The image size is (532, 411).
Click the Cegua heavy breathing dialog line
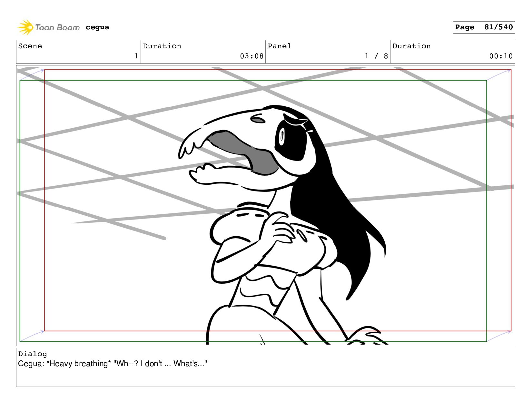(113, 364)
